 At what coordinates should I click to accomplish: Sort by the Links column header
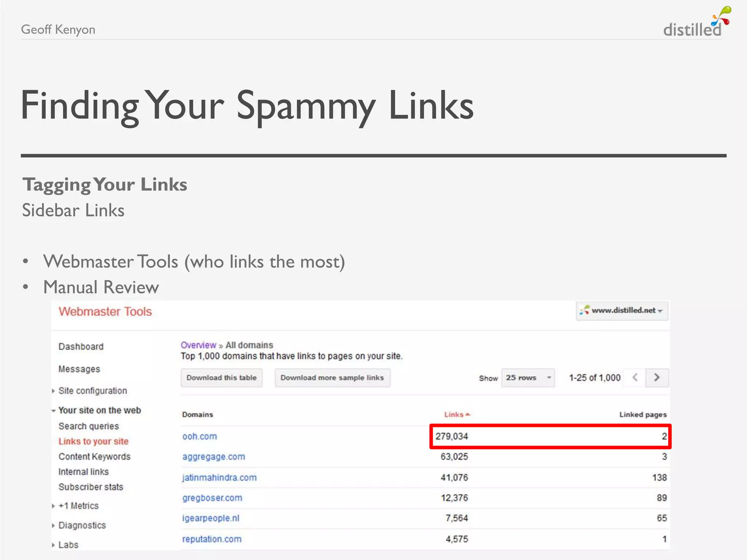457,415
